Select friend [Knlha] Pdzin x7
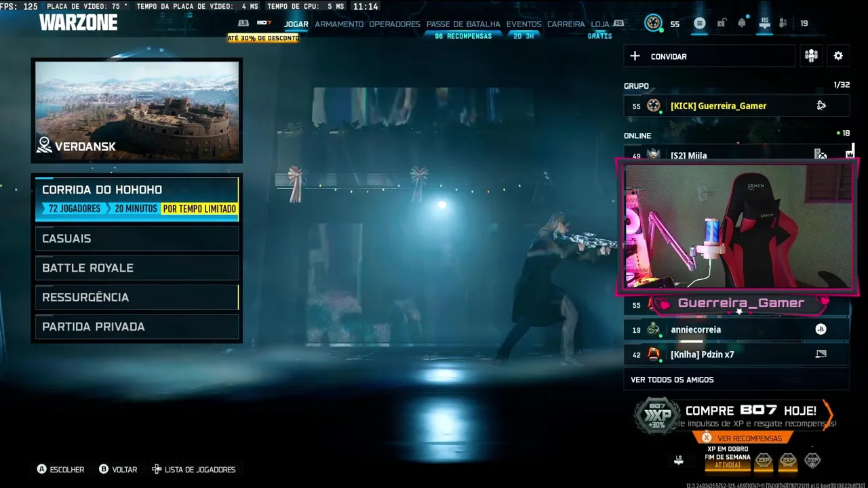 pos(736,354)
